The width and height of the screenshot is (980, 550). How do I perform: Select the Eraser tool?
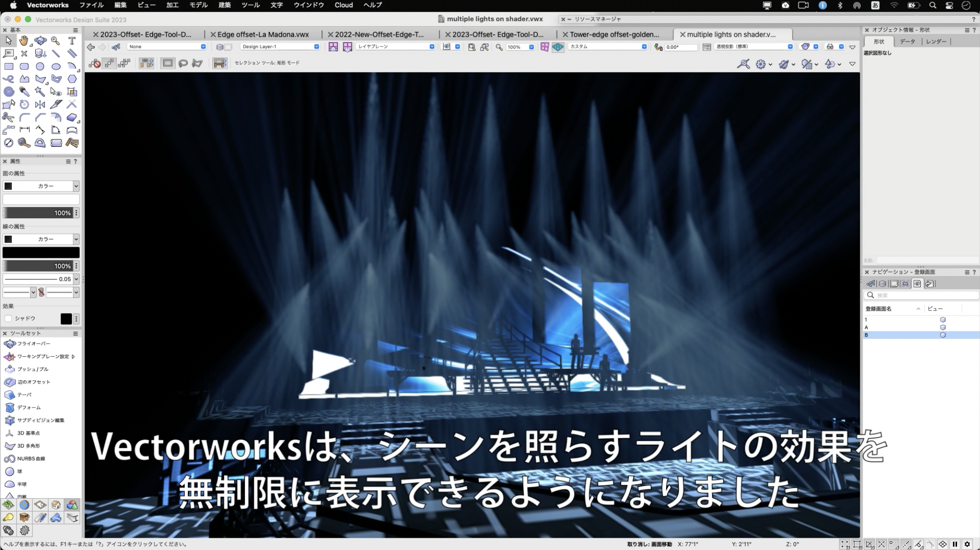[72, 117]
